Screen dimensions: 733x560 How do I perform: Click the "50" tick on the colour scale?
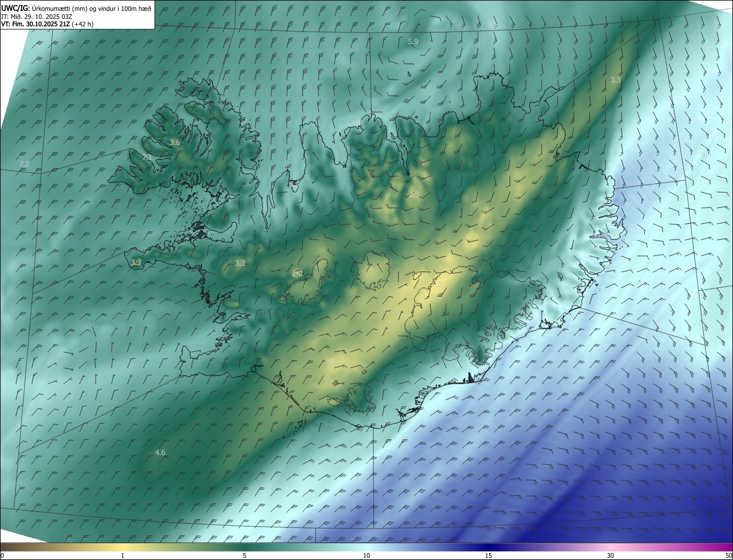tap(728, 556)
